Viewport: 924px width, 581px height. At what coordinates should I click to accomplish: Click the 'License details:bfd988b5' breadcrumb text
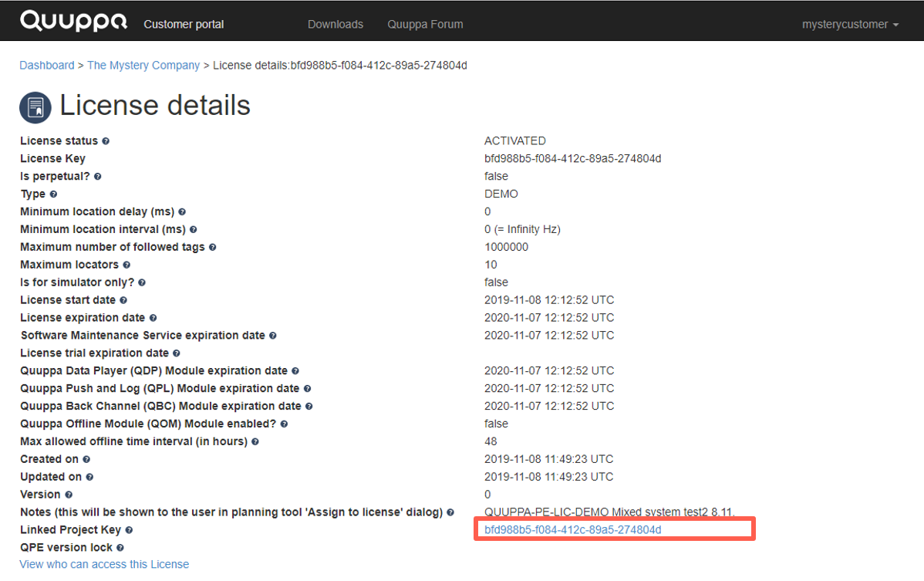pyautogui.click(x=340, y=66)
